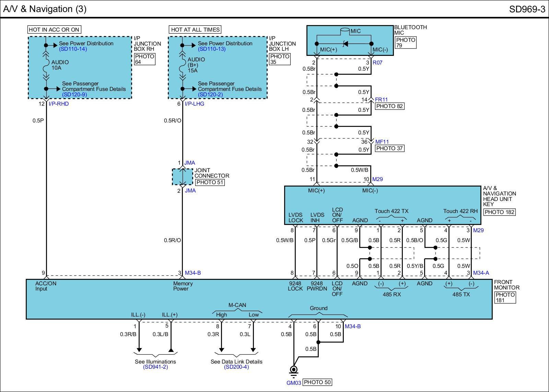Click the SD969-3 page code

point(527,9)
